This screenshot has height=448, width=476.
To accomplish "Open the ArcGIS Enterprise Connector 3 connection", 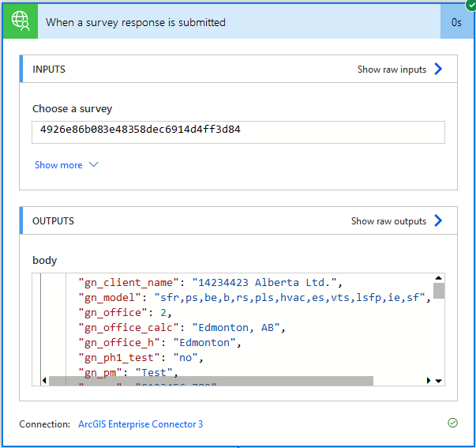I will 141,424.
